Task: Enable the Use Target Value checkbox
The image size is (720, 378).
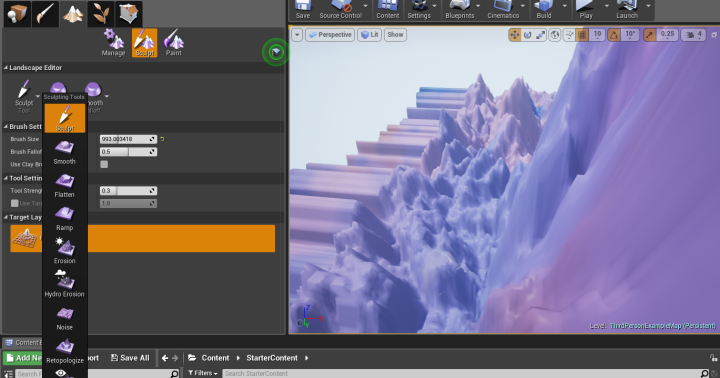Action: pyautogui.click(x=15, y=203)
